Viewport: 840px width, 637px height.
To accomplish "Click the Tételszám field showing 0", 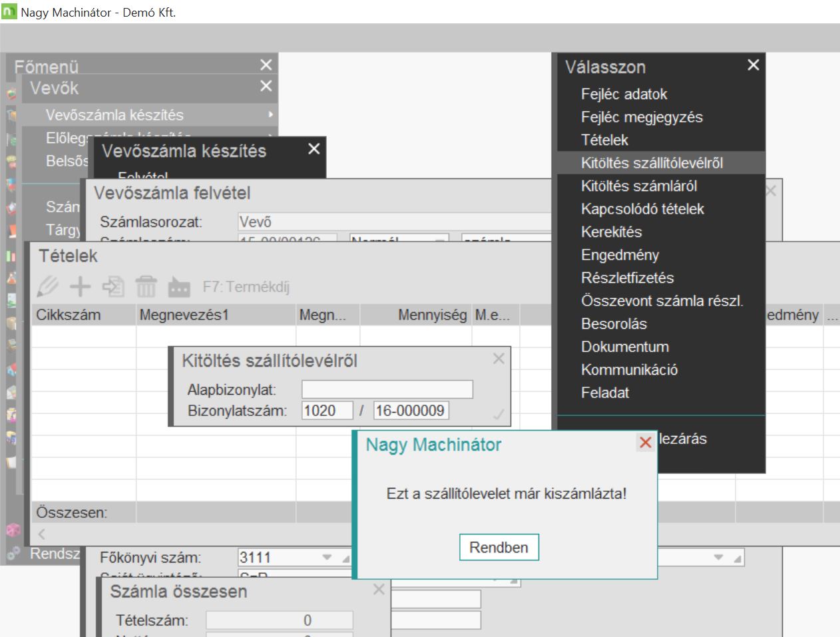I will click(280, 620).
